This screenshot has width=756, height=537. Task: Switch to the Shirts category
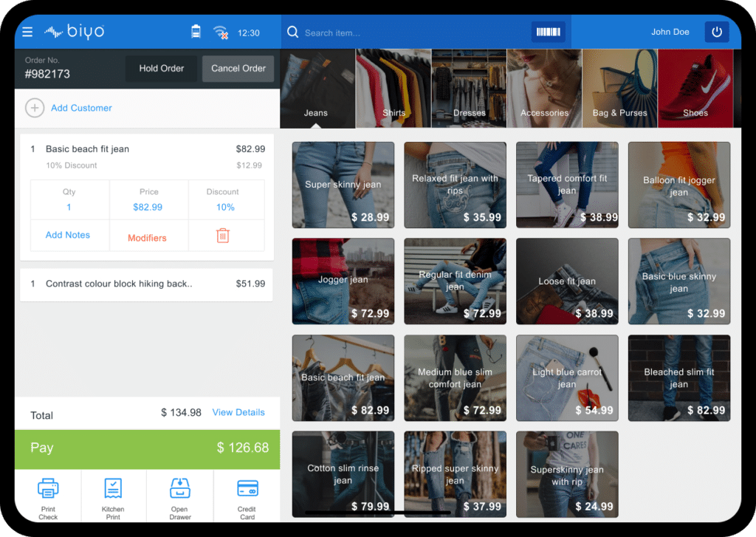pyautogui.click(x=394, y=87)
